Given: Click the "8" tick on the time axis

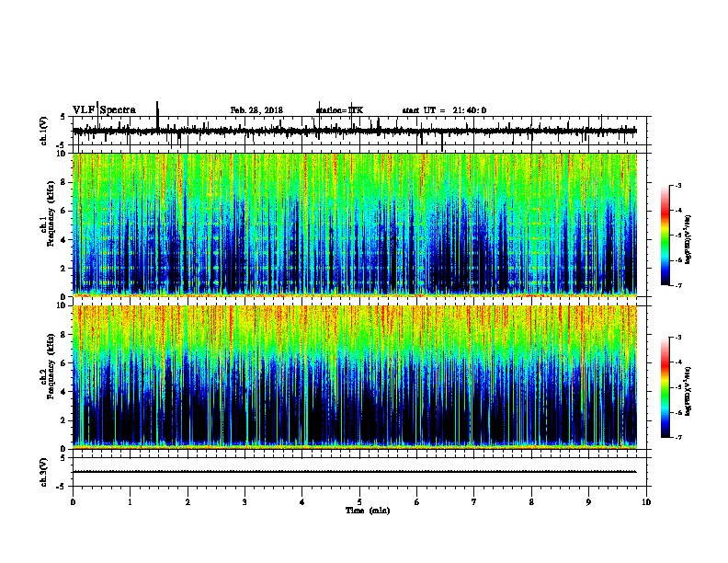Looking at the screenshot, I should (531, 502).
